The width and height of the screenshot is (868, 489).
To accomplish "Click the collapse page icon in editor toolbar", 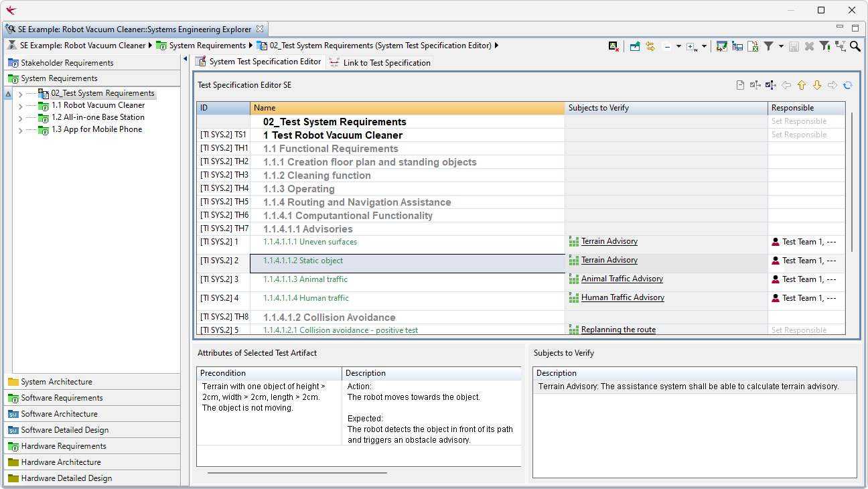I will [740, 85].
